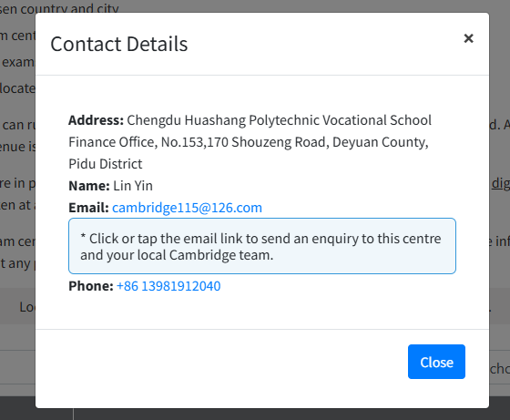510x420 pixels.
Task: Click the bold Email label
Action: tap(88, 208)
